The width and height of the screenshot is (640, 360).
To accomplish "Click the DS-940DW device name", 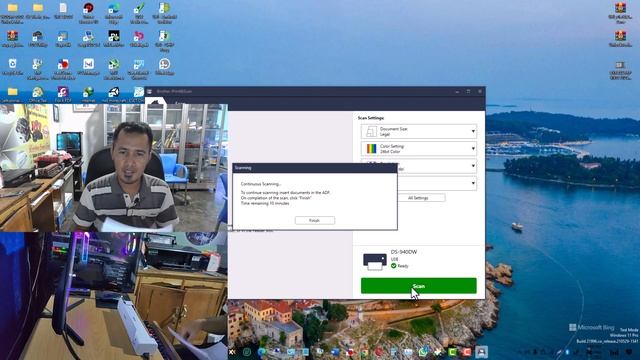I will click(x=404, y=252).
